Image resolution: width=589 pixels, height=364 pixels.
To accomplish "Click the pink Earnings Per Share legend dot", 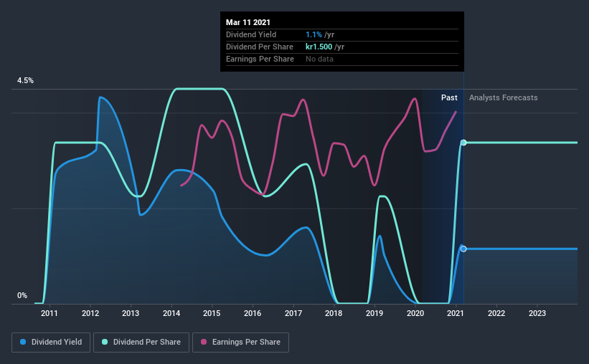I will point(204,342).
